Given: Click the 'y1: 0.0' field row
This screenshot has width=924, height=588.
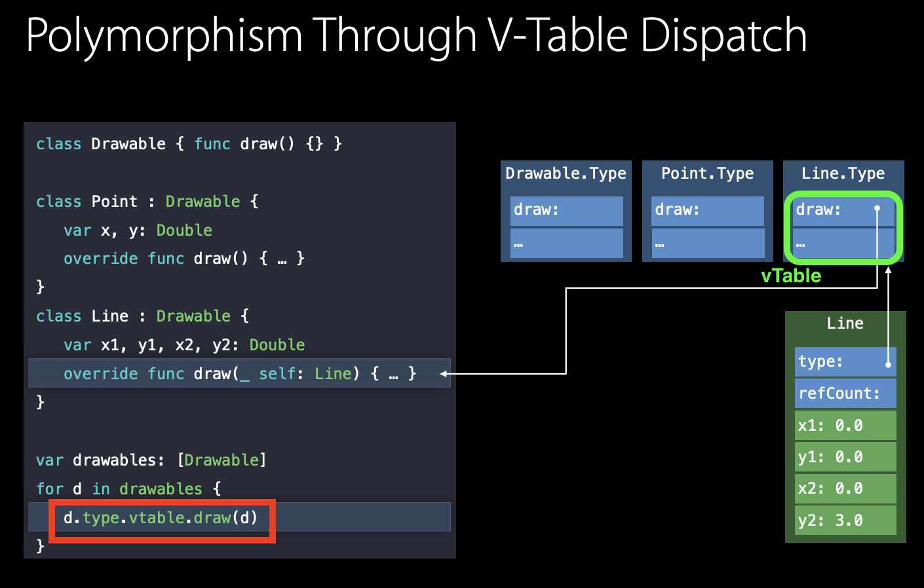Looking at the screenshot, I should (845, 457).
